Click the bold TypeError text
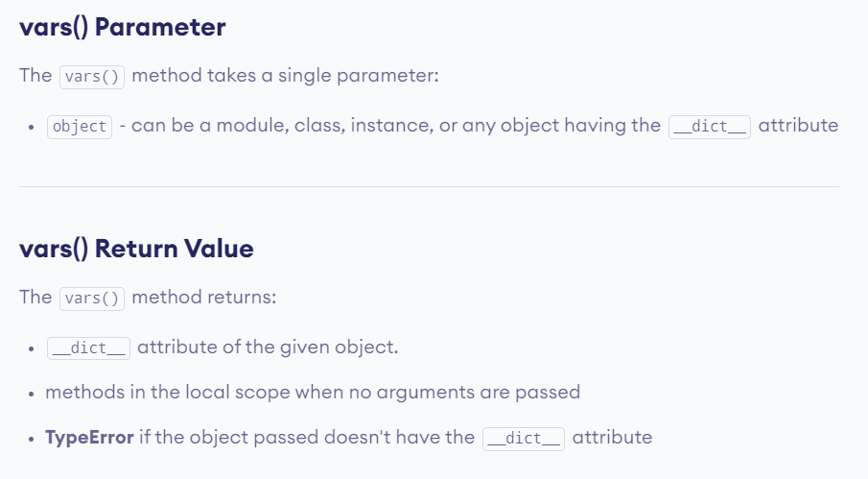The image size is (868, 479). (x=89, y=438)
